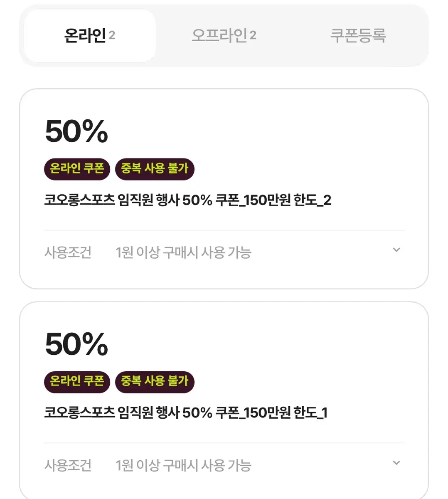Tap the 50% value on the 한도_2 coupon
This screenshot has height=499, width=448.
pyautogui.click(x=76, y=131)
